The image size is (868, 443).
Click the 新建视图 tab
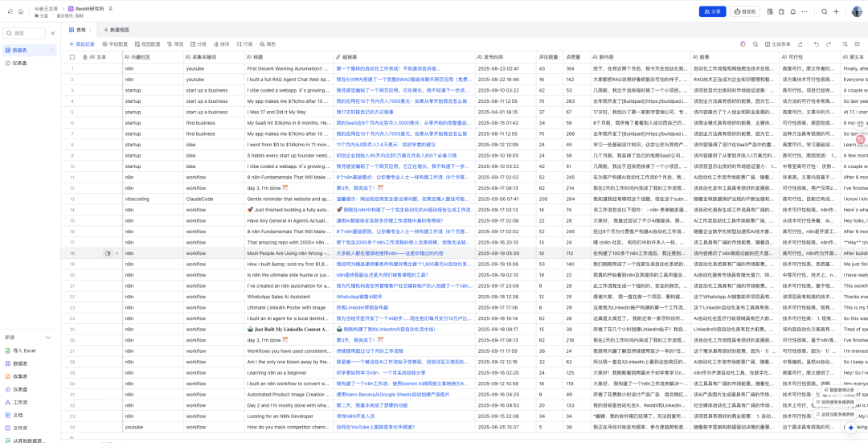pyautogui.click(x=116, y=29)
